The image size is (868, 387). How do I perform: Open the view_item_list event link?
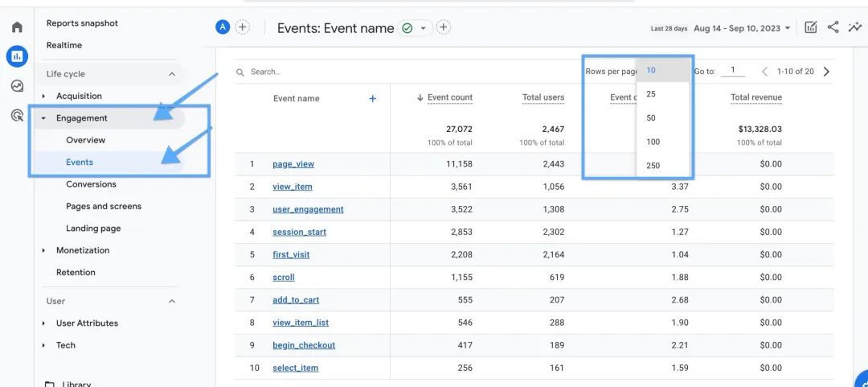coord(301,323)
